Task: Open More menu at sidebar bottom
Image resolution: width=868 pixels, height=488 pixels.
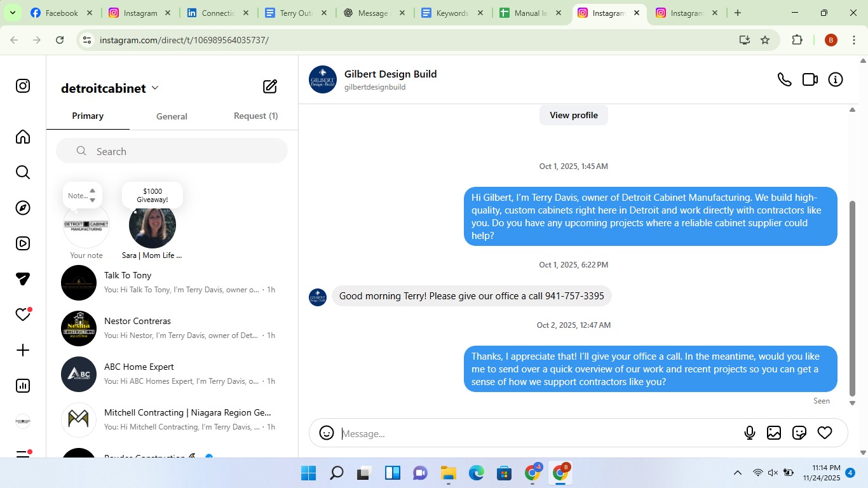Action: coord(23,454)
